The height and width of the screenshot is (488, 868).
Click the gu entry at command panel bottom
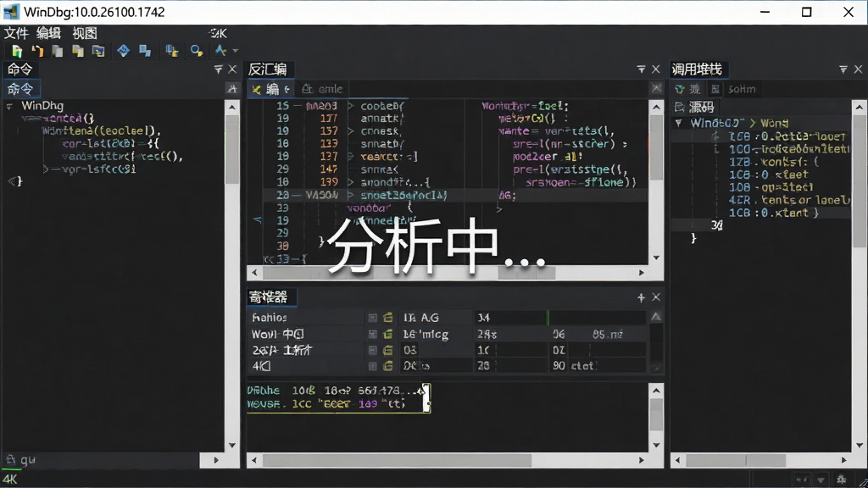pyautogui.click(x=21, y=459)
